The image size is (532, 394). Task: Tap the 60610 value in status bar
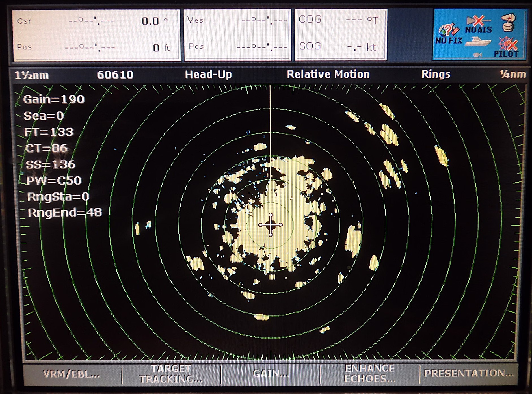[x=115, y=75]
